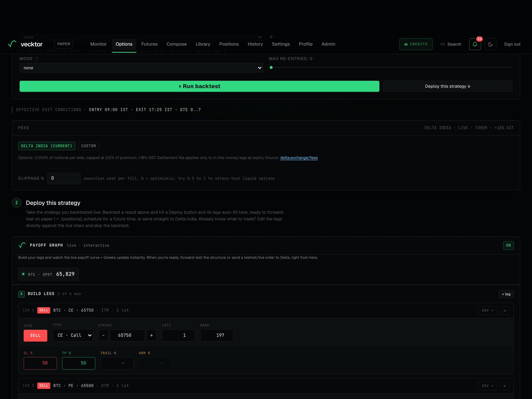Click Leg 1 Mark 197 field

[x=217, y=335]
